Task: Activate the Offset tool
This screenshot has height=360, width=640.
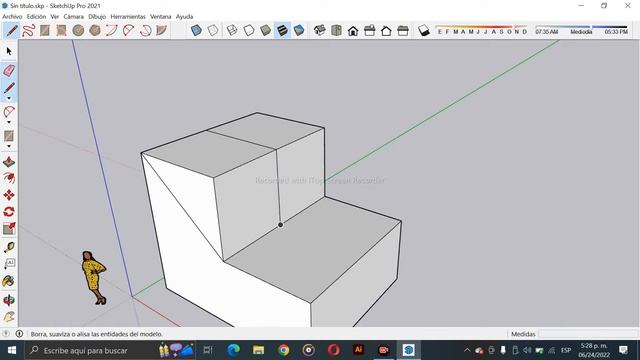Action: click(9, 178)
